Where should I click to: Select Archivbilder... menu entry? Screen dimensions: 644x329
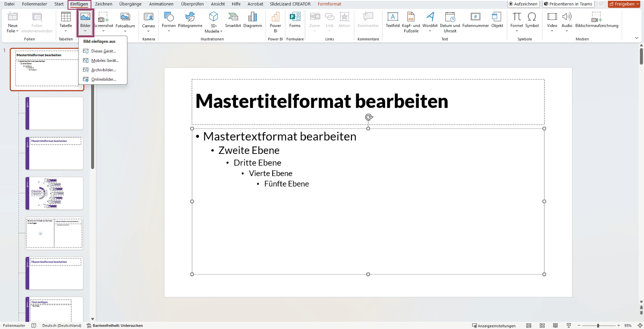pos(103,70)
